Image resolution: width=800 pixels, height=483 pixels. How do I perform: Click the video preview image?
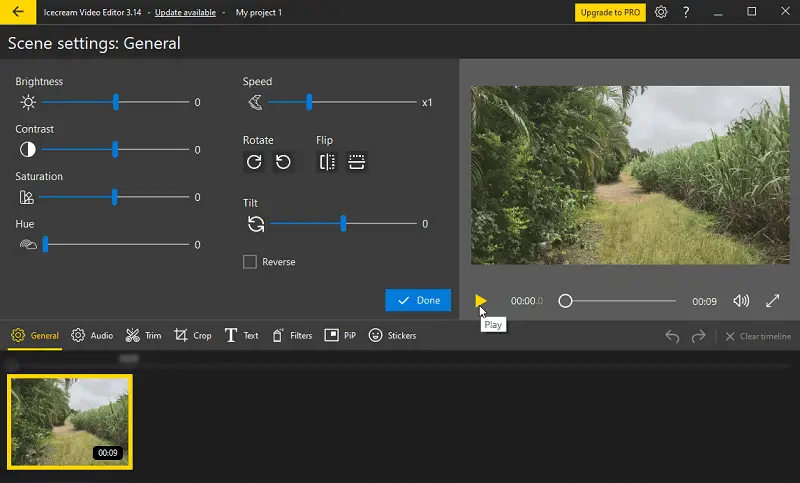630,175
